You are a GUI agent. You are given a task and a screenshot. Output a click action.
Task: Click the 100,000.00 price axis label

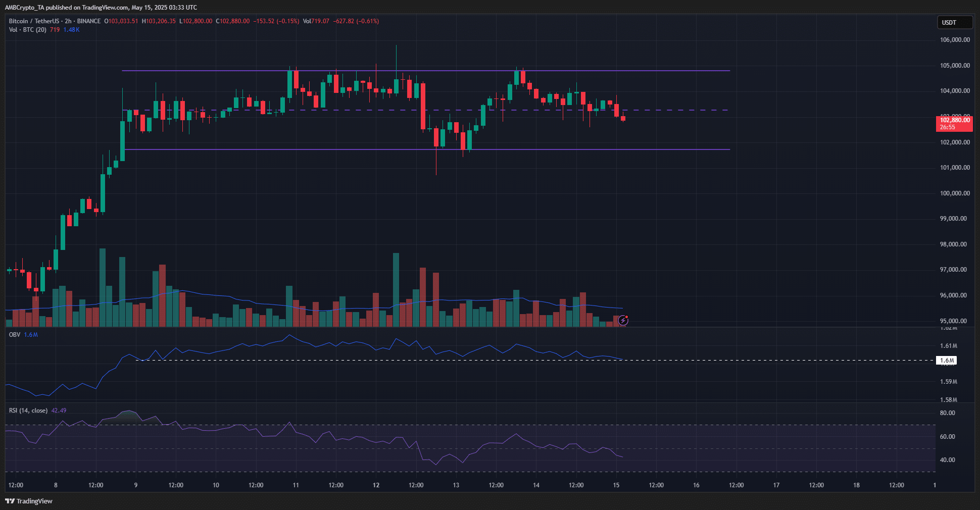tap(955, 193)
